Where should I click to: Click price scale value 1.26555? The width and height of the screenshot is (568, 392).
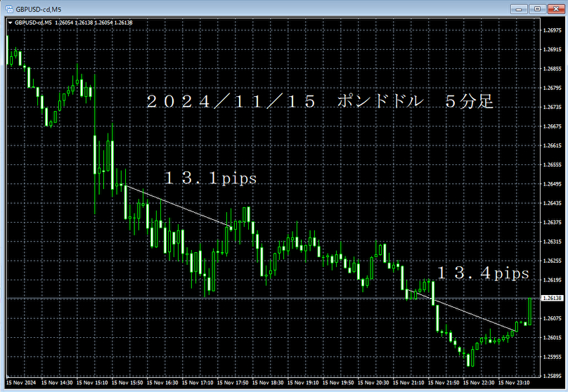point(553,164)
